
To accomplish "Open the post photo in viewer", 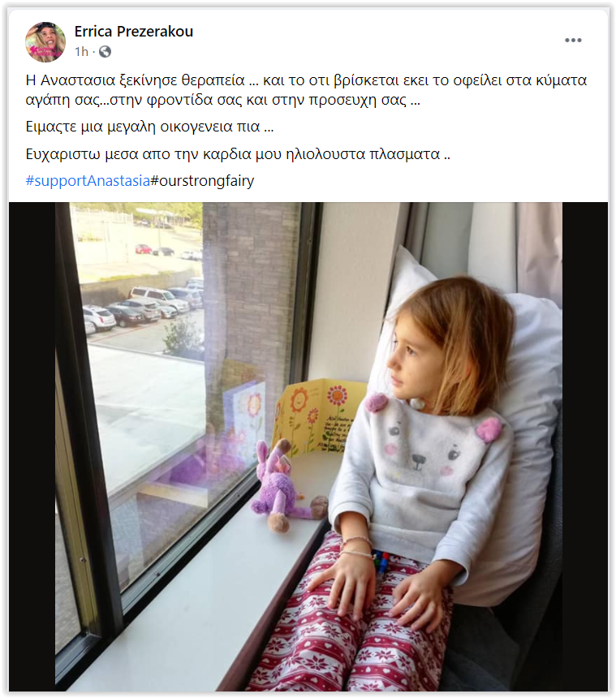I will tap(308, 446).
